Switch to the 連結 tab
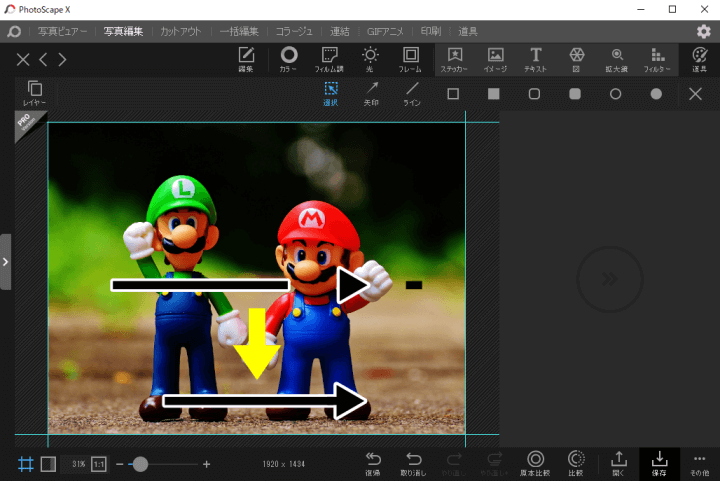 tap(340, 31)
